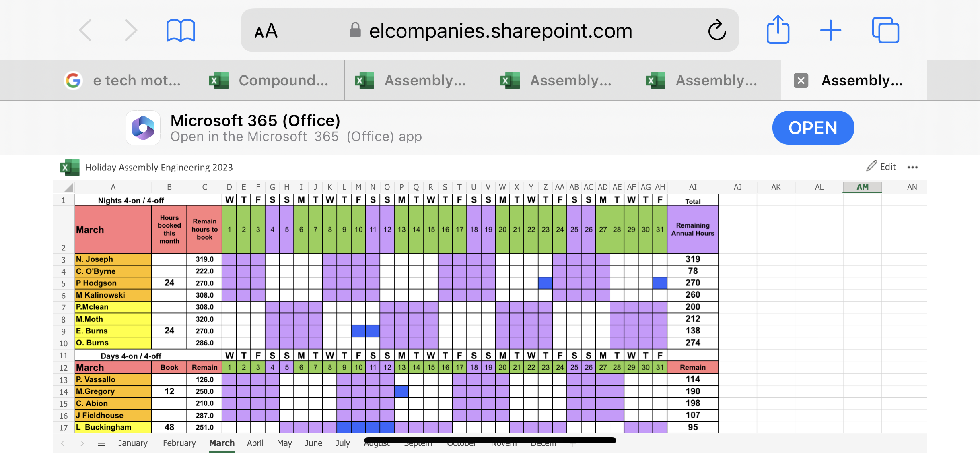980x453 pixels.
Task: Tap the page reload icon
Action: (x=717, y=30)
